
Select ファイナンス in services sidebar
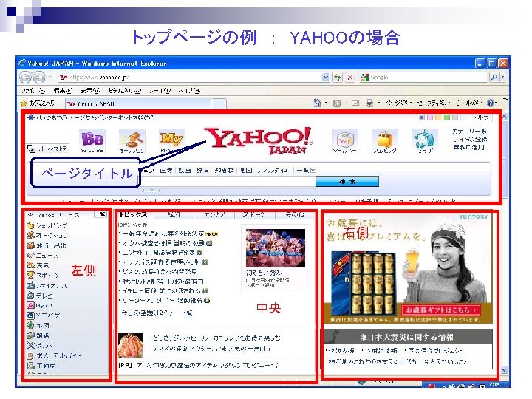click(x=47, y=285)
